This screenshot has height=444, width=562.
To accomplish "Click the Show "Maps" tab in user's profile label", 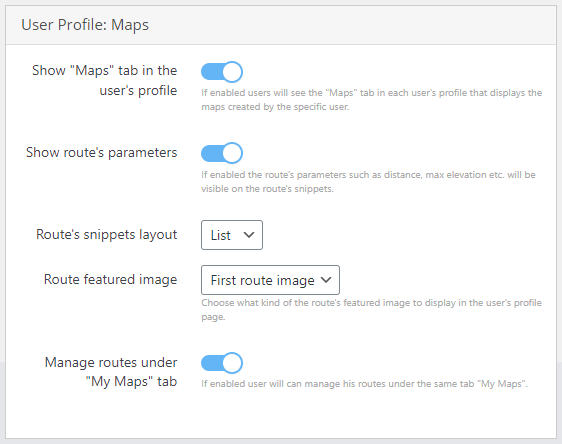I will [x=104, y=80].
